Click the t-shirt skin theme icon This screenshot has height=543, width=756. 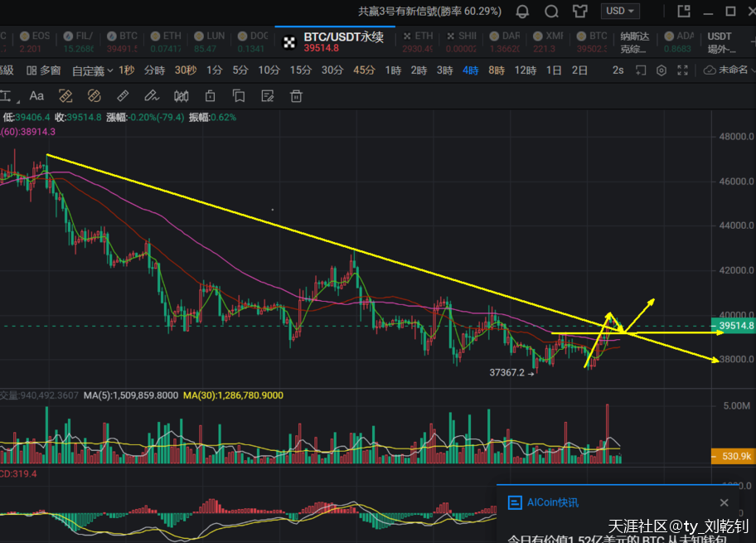[579, 12]
